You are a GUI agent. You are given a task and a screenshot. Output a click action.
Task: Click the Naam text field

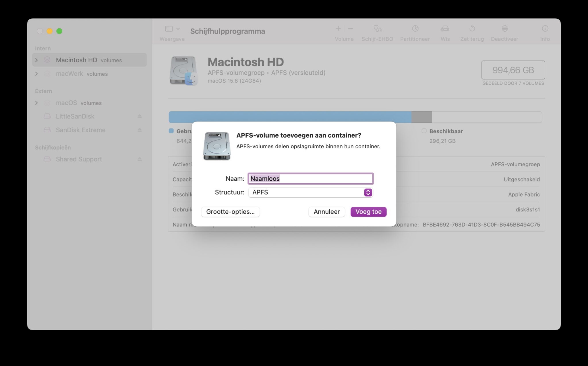[310, 179]
